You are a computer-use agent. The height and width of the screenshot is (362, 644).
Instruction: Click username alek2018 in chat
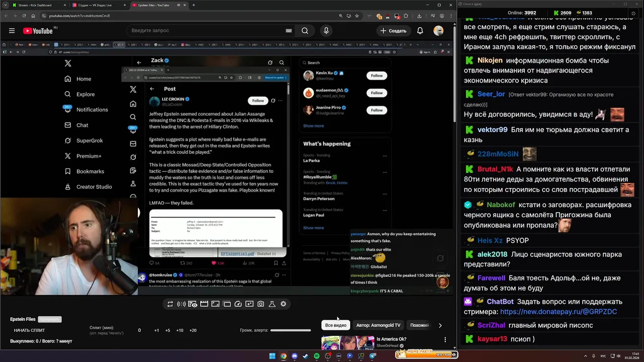(493, 254)
